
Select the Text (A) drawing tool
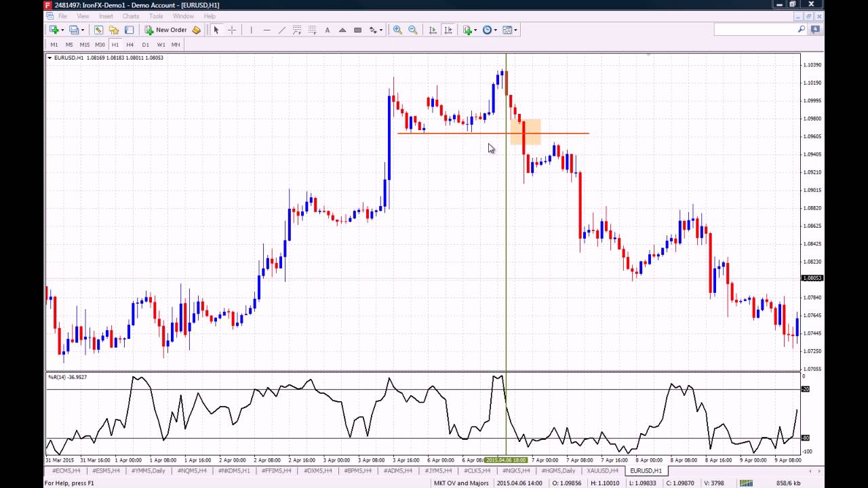click(328, 30)
